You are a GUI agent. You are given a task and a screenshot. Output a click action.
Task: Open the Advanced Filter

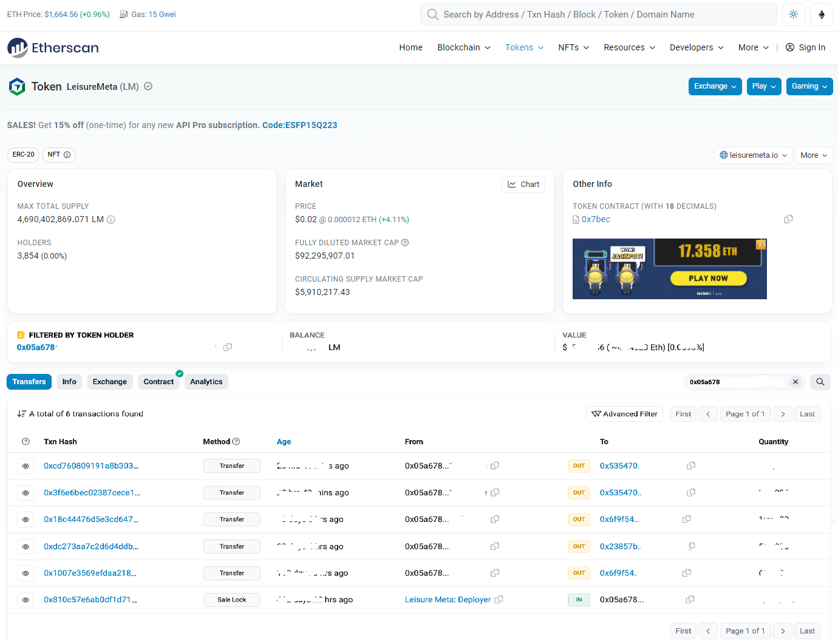tap(624, 414)
